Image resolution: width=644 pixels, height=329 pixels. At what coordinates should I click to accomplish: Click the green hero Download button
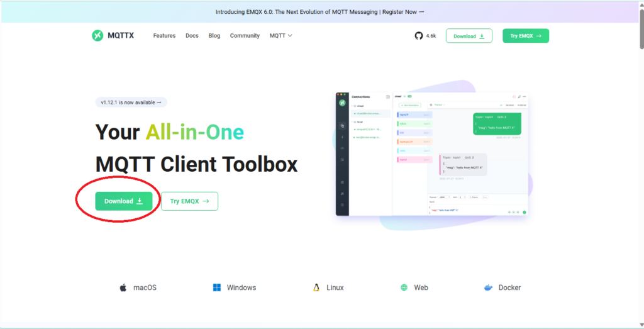pyautogui.click(x=124, y=201)
